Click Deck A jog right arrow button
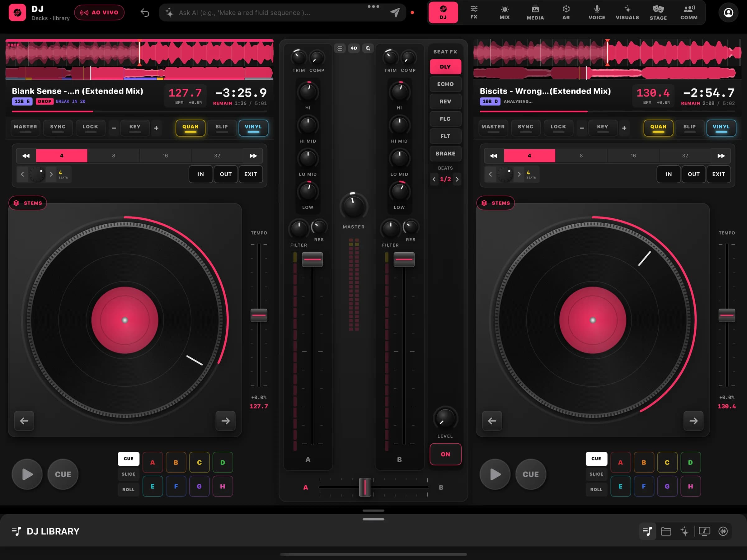The width and height of the screenshot is (747, 560). click(x=226, y=421)
